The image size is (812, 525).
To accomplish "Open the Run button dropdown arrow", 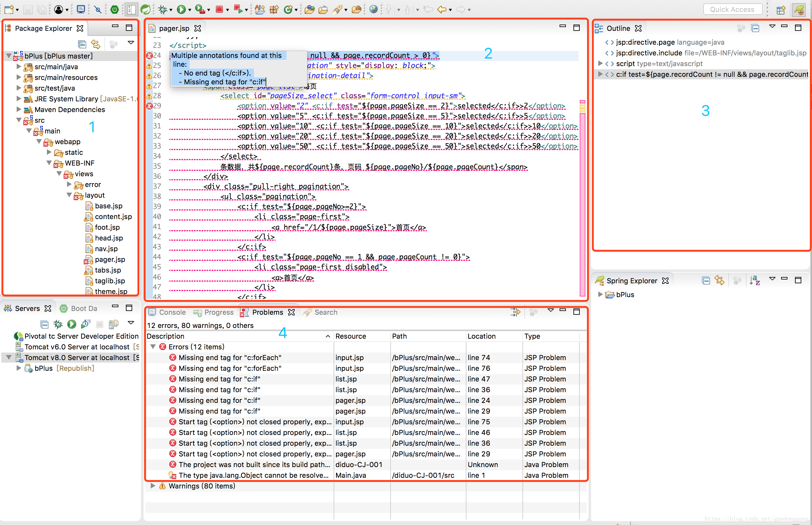I will [x=190, y=10].
